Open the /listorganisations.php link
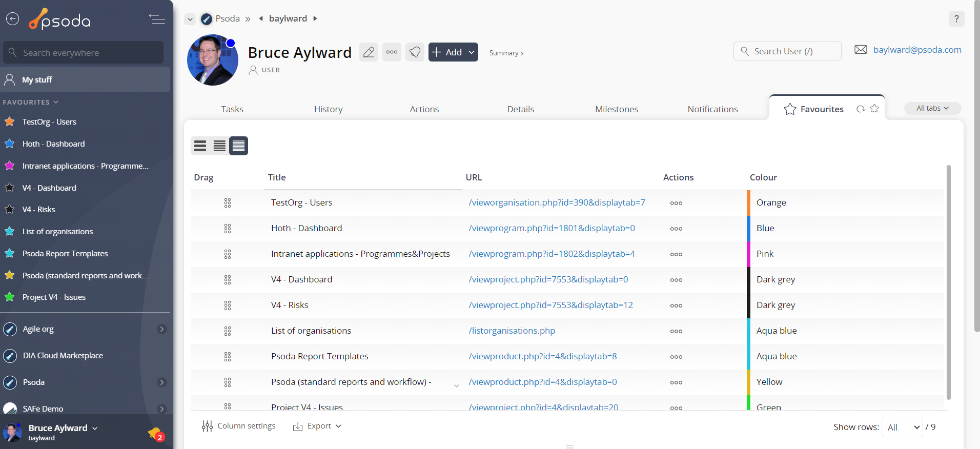Viewport: 980px width, 449px height. point(512,331)
